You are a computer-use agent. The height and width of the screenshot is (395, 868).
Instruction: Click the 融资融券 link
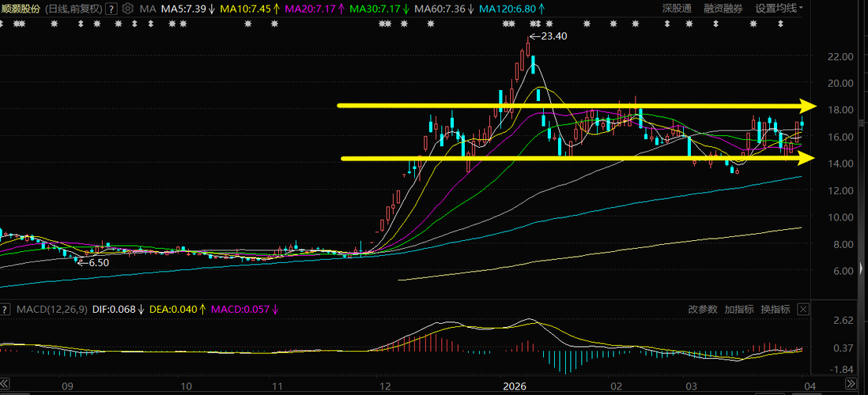click(x=723, y=9)
